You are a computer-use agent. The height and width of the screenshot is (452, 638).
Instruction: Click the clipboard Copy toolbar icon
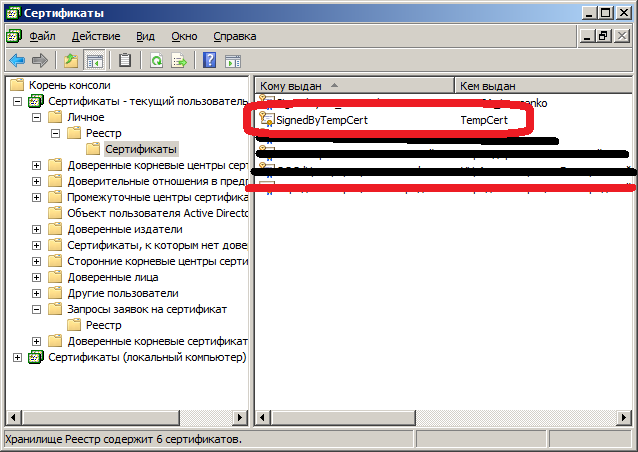coord(125,61)
